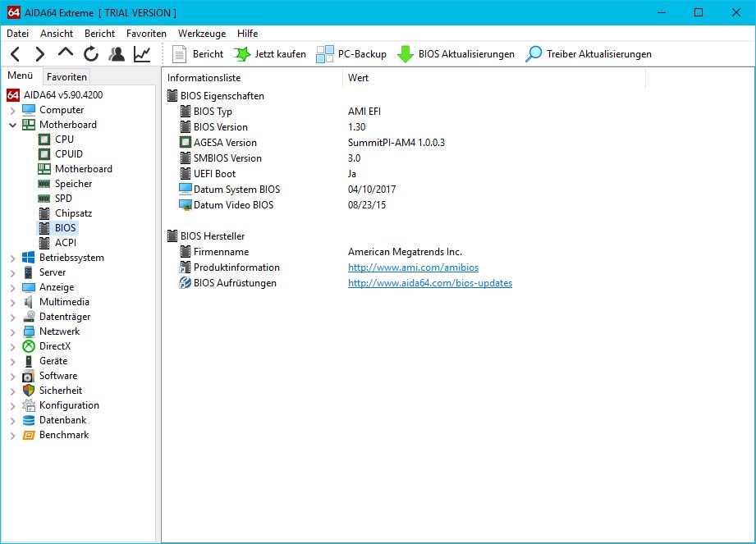The width and height of the screenshot is (756, 544).
Task: Select the CPU tree item icon
Action: click(44, 139)
